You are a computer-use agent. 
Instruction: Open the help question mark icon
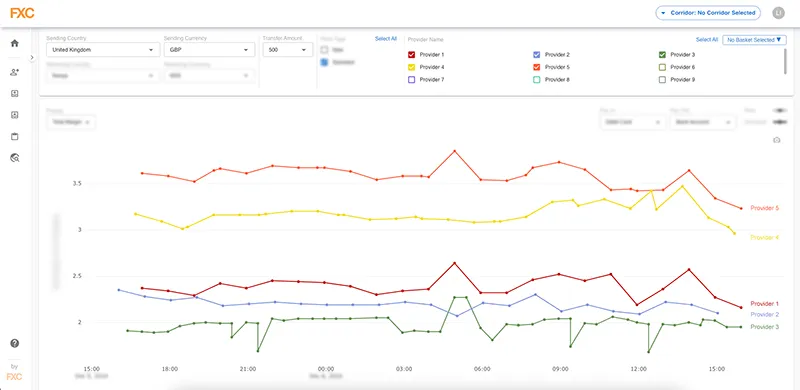(x=15, y=344)
